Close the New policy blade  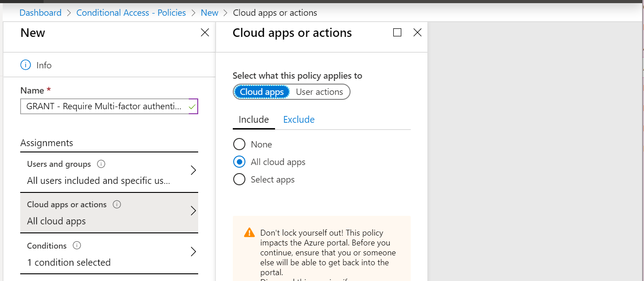pos(205,32)
